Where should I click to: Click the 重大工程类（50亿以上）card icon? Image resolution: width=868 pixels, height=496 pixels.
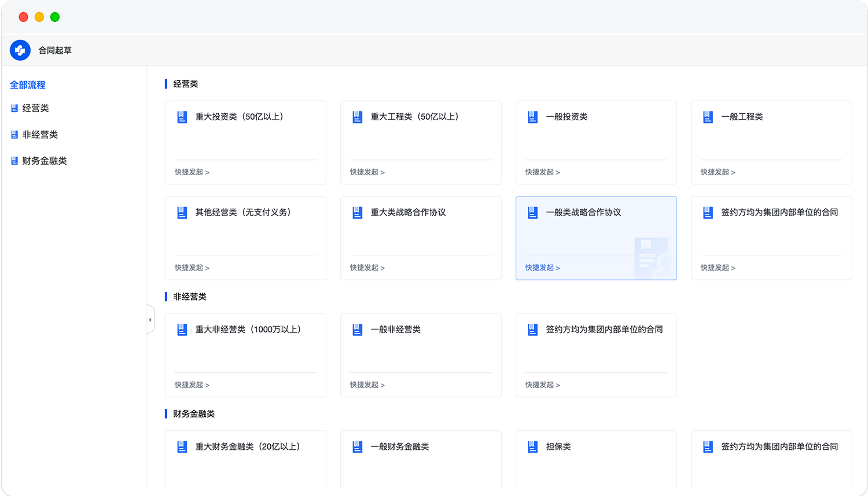(358, 117)
